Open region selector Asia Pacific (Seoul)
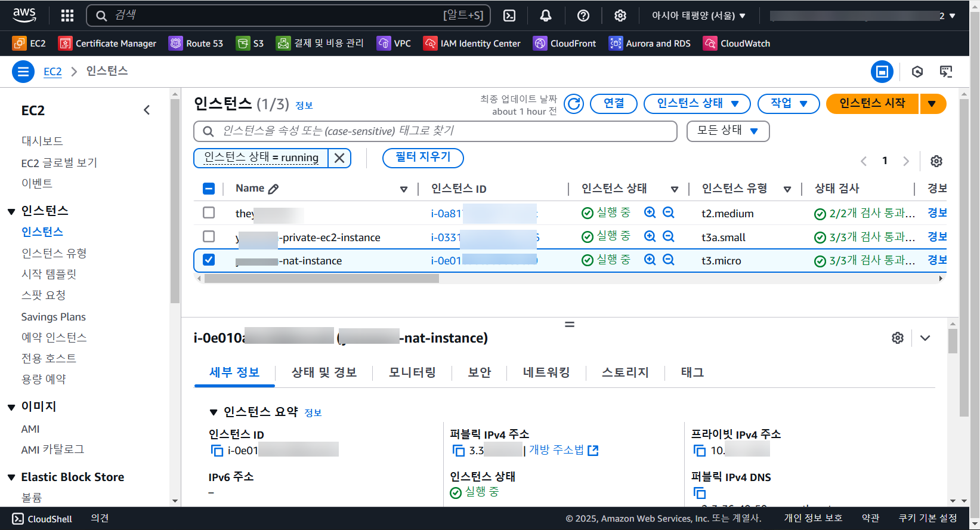 (x=698, y=16)
